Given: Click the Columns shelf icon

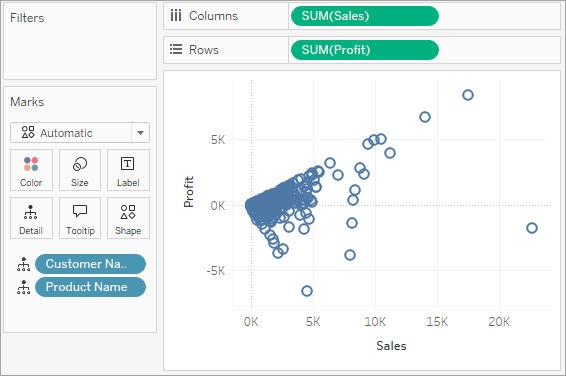Looking at the screenshot, I should tap(176, 16).
